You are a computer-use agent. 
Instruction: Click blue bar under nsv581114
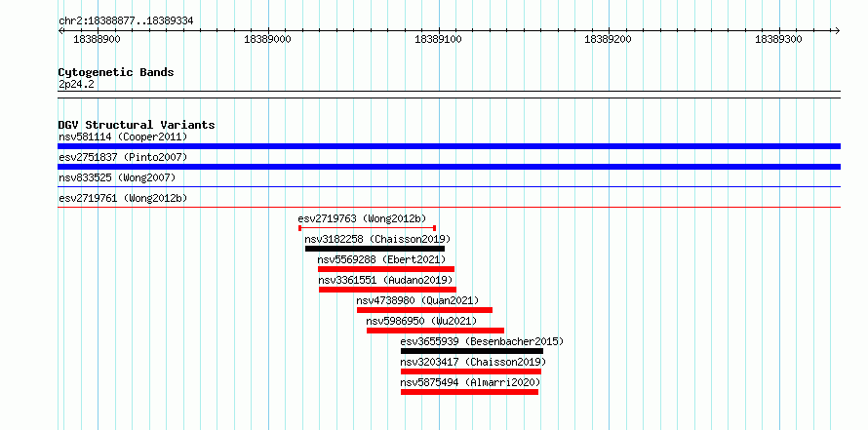pyautogui.click(x=449, y=146)
